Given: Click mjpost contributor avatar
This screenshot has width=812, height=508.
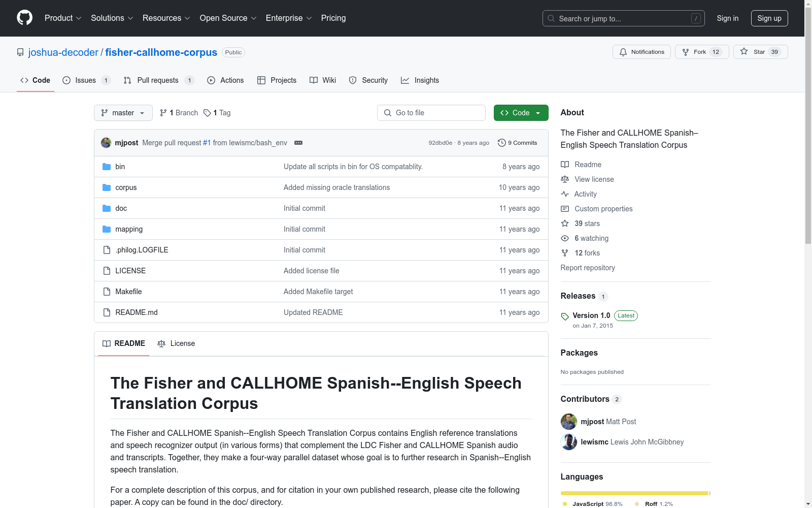Looking at the screenshot, I should [569, 422].
